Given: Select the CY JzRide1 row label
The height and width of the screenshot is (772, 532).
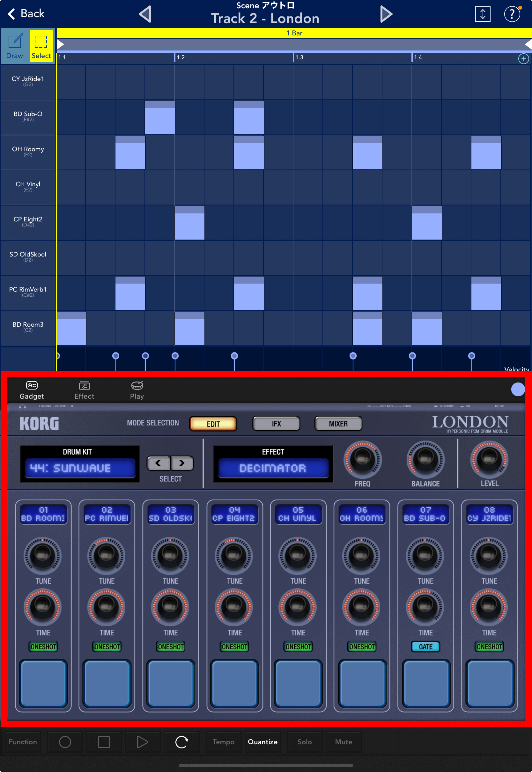Looking at the screenshot, I should pyautogui.click(x=28, y=82).
